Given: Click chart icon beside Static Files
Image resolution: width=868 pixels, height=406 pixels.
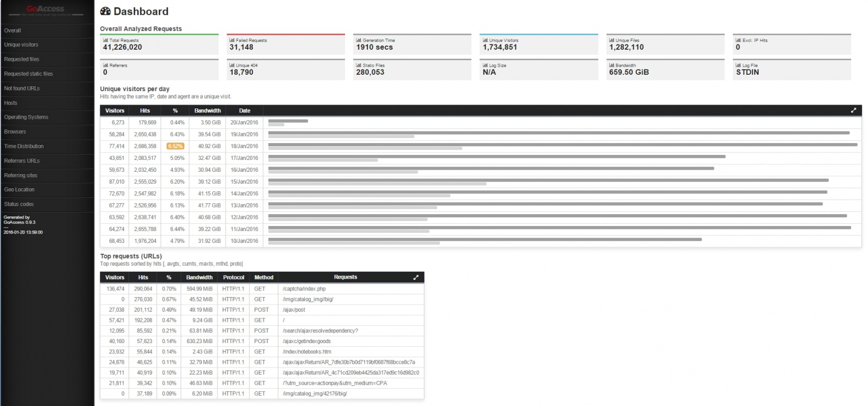Looking at the screenshot, I should (x=359, y=65).
